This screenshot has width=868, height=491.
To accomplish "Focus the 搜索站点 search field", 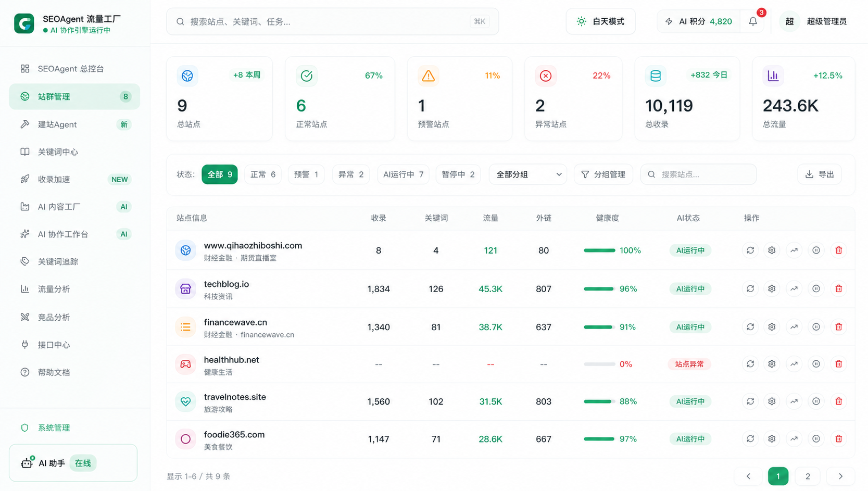I will 698,174.
